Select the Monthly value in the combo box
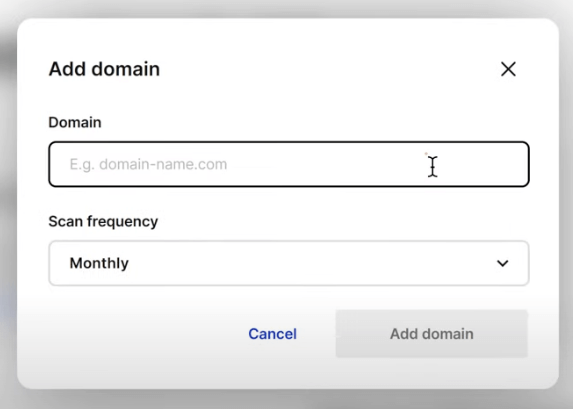The image size is (573, 409). [x=99, y=263]
